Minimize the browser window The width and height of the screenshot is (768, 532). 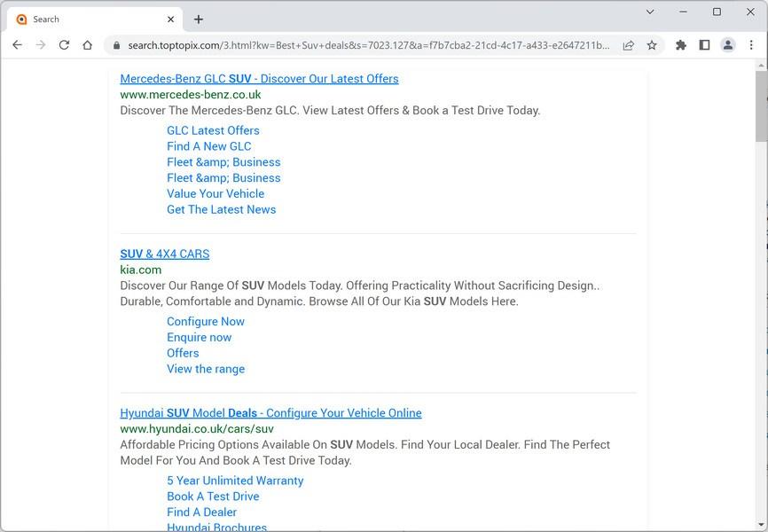click(x=683, y=12)
